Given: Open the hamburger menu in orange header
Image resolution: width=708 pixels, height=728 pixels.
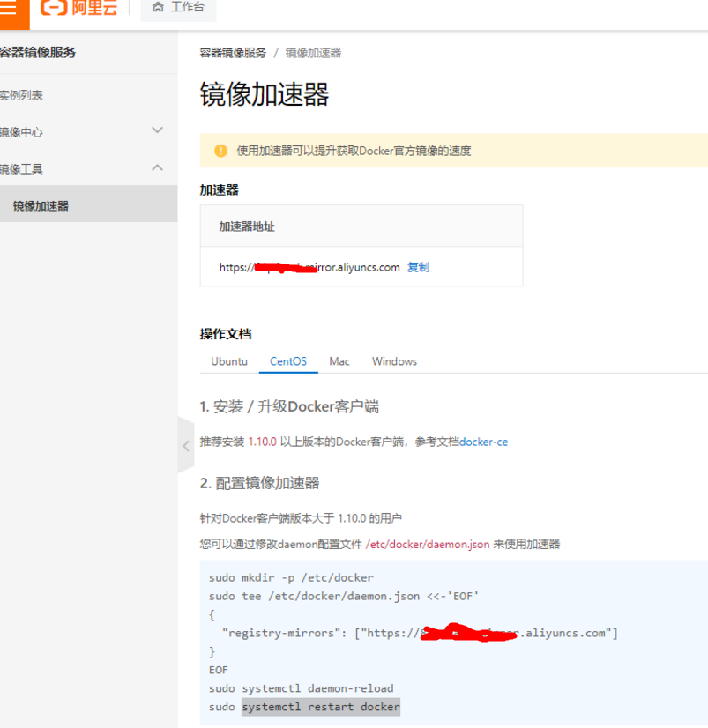Looking at the screenshot, I should tap(8, 7).
